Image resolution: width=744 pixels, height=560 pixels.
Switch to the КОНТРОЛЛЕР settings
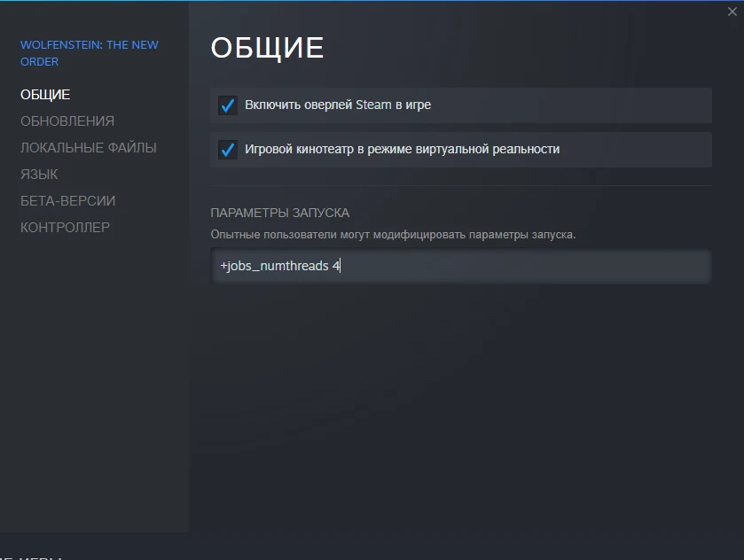[66, 227]
